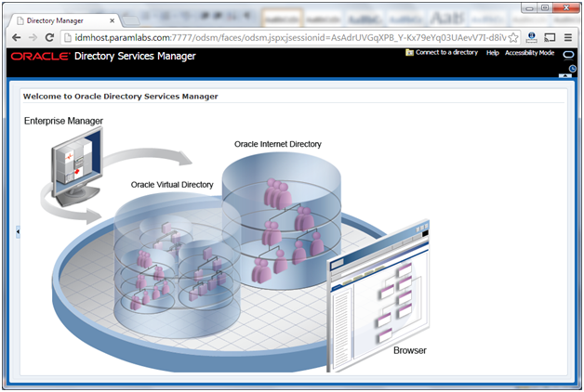
Task: Click the Welcome to Oracle Directory Services Manager heading
Action: click(x=120, y=97)
